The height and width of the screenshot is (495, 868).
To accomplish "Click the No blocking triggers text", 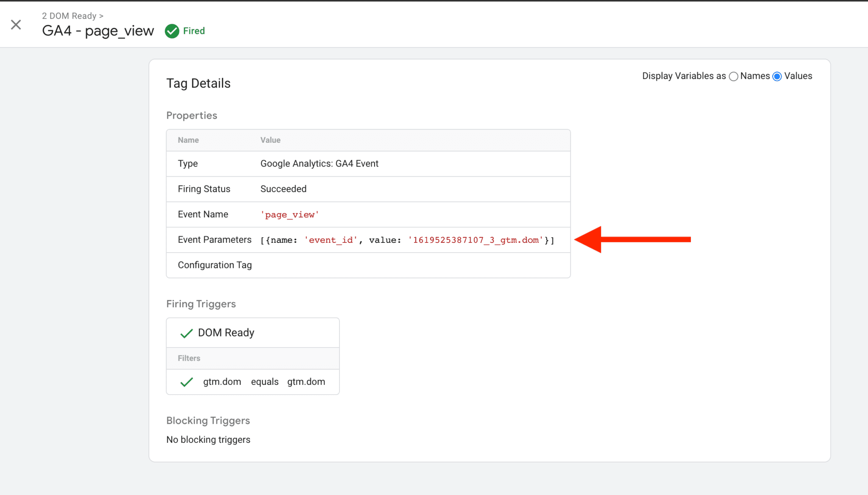I will [208, 440].
